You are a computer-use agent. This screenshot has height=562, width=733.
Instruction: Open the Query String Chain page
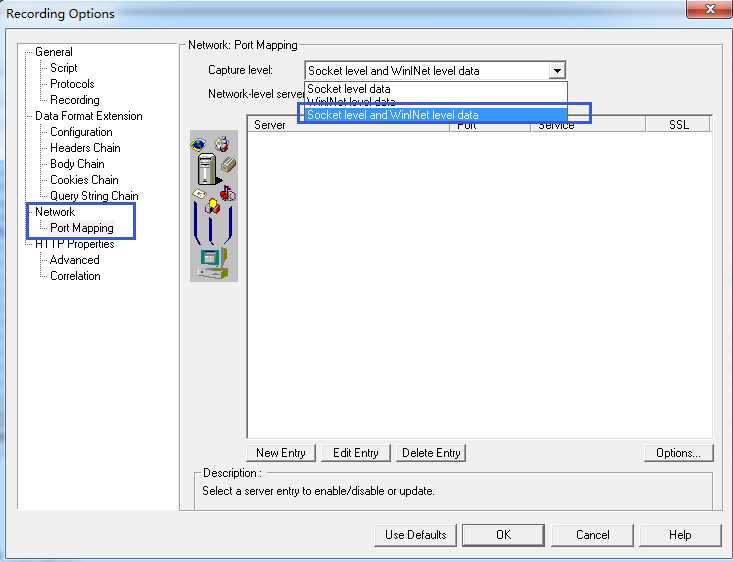point(94,196)
